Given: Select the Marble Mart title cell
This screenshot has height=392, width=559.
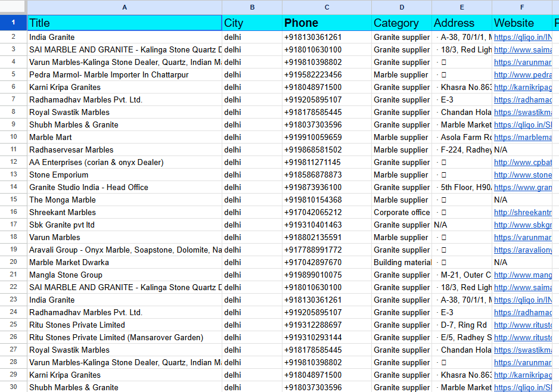Looking at the screenshot, I should [125, 137].
